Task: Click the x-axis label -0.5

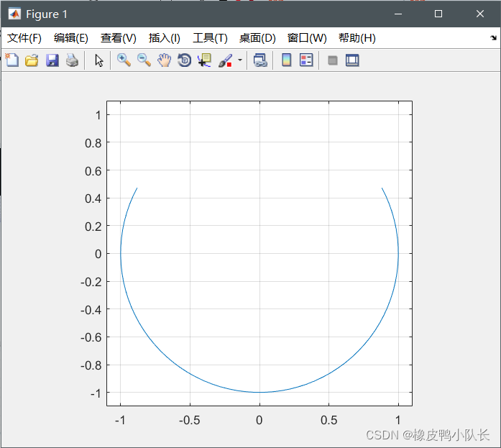Action: [190, 420]
